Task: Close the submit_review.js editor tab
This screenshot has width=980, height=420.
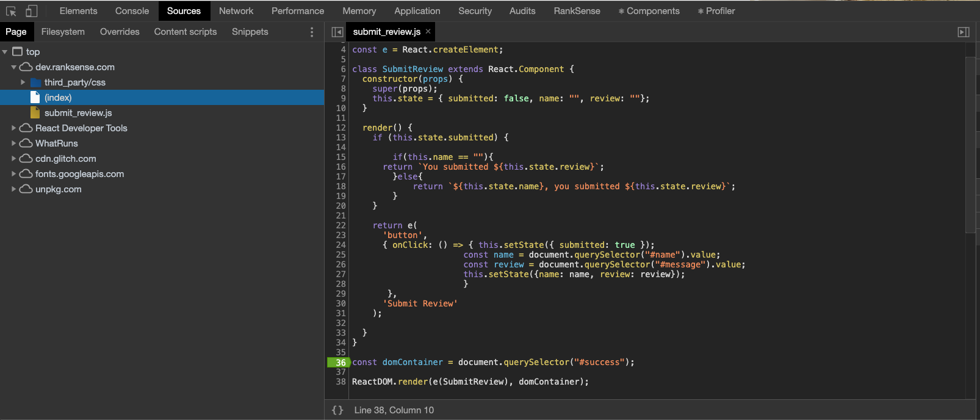Action: (x=428, y=32)
